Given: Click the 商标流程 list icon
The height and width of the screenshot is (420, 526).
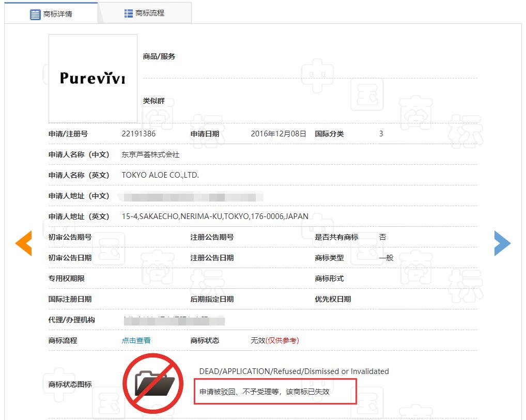Looking at the screenshot, I should [x=129, y=13].
